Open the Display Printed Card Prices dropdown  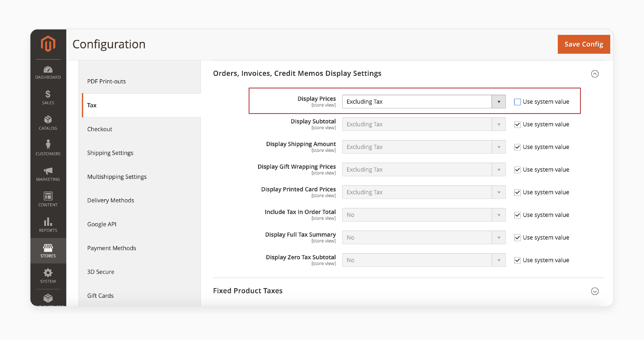[x=424, y=192]
